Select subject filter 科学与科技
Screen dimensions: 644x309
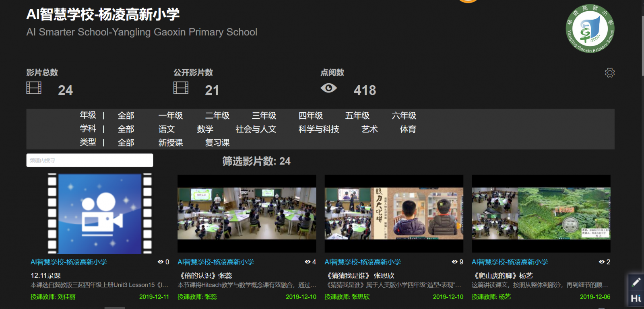(x=318, y=129)
